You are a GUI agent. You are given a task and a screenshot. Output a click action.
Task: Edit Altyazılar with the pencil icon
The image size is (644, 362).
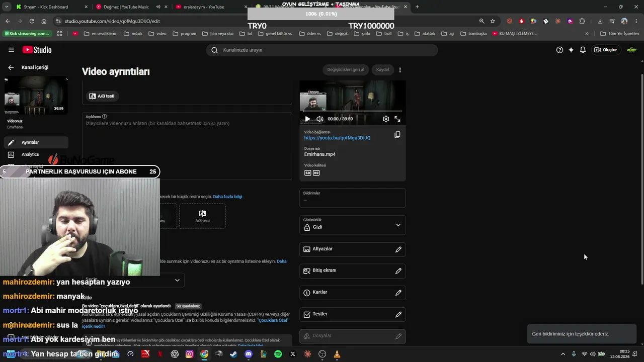[398, 249]
